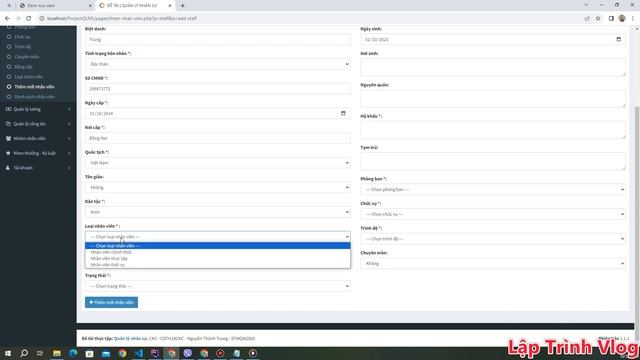
Task: Click the 'Biệt danh' input field
Action: [x=218, y=40]
